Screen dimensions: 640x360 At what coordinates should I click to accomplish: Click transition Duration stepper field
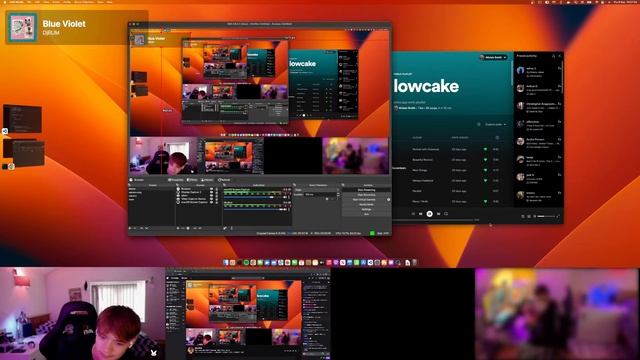(x=321, y=195)
